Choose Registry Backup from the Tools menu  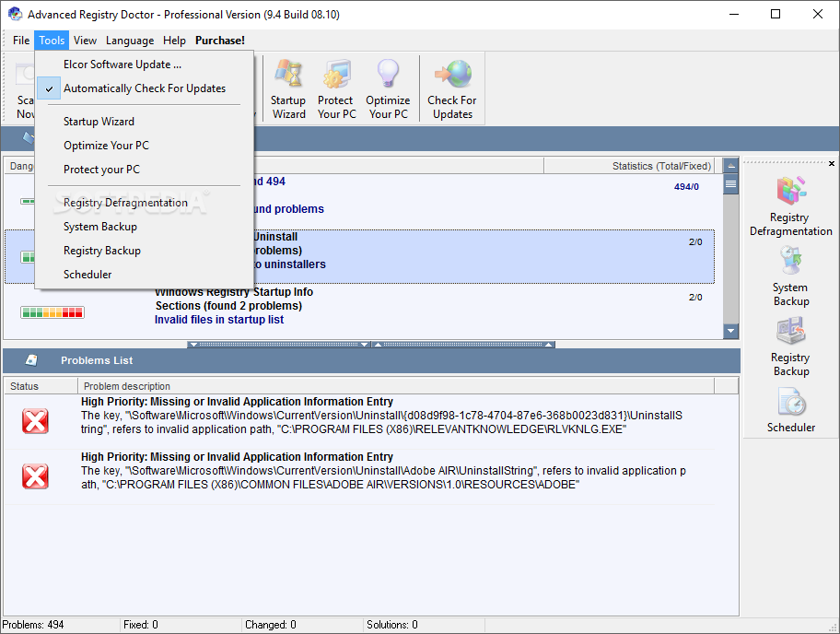pos(144,251)
